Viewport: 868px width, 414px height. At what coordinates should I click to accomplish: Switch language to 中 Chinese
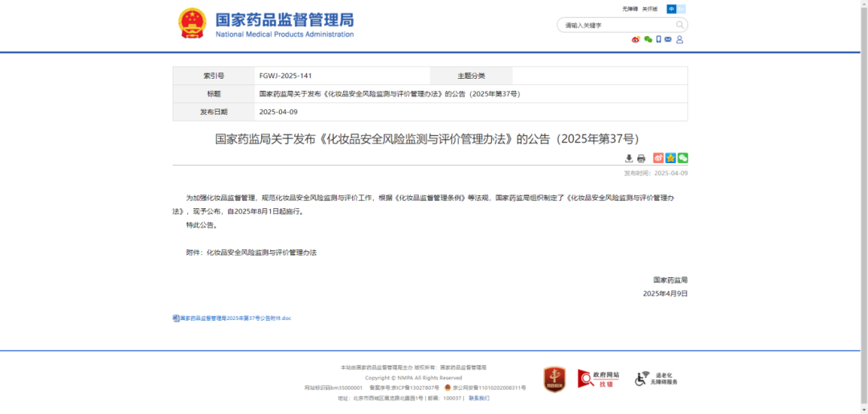pos(671,9)
